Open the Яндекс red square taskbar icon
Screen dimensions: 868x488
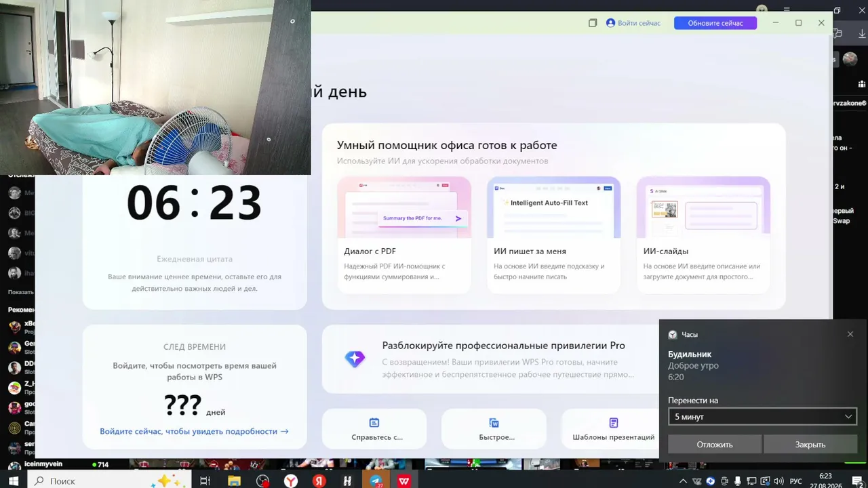319,481
